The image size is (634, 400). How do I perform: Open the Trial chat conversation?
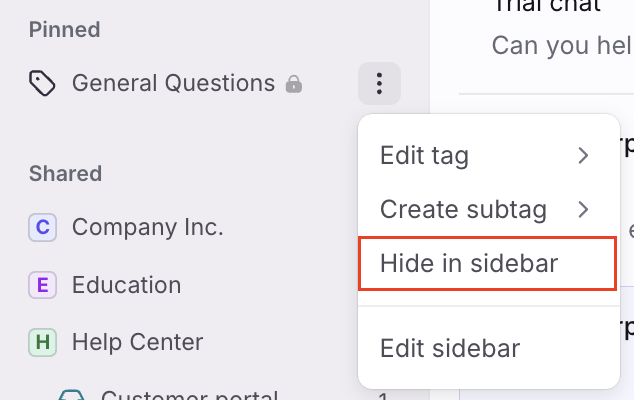[x=547, y=6]
